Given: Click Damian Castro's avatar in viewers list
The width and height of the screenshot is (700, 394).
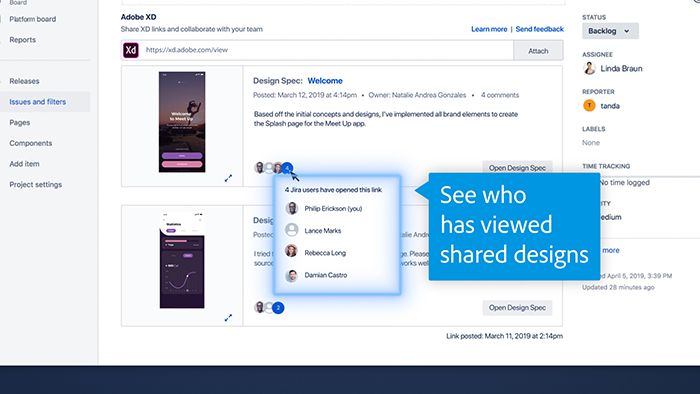Looking at the screenshot, I should pyautogui.click(x=292, y=275).
